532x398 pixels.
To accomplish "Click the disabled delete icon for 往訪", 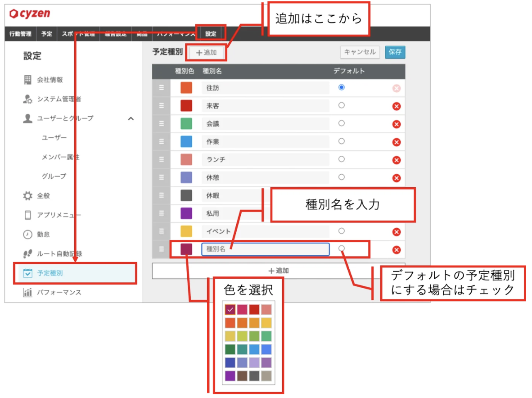I will (x=396, y=88).
